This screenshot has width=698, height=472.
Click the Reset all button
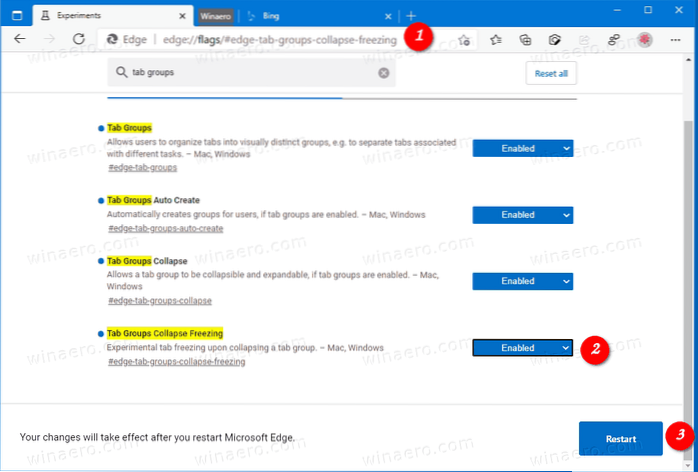551,73
